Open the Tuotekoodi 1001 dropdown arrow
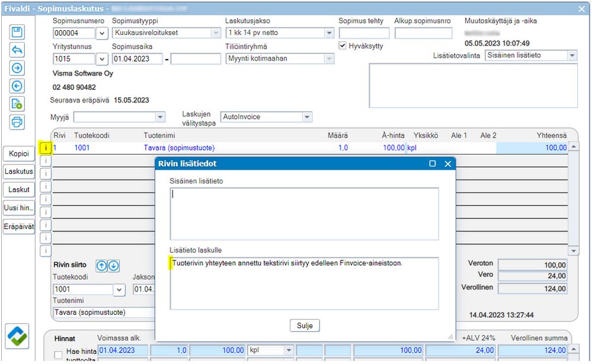592x364 pixels. 119,289
